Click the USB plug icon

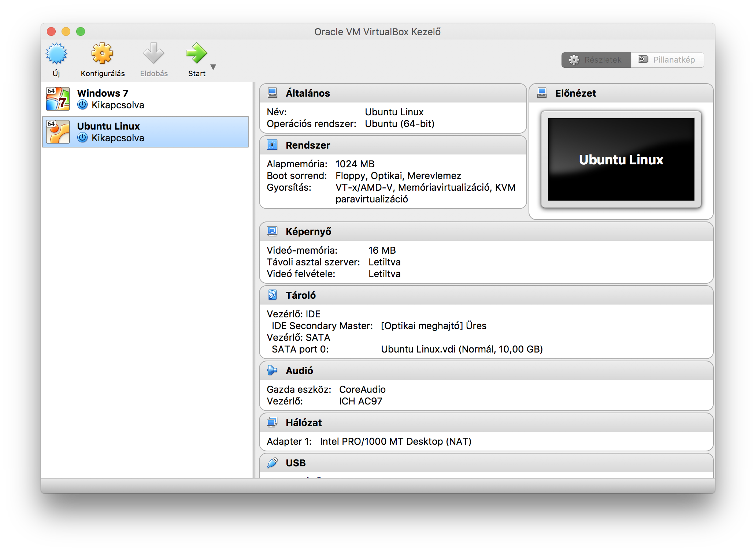272,463
